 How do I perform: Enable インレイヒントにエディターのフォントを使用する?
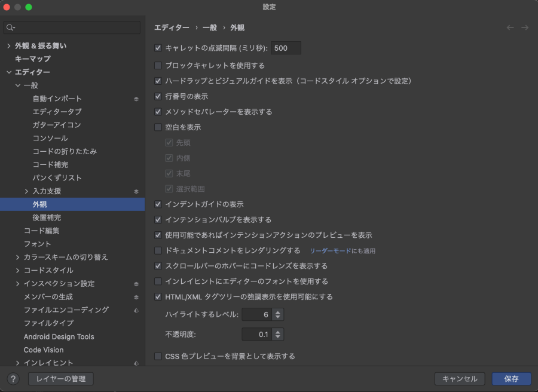[158, 281]
